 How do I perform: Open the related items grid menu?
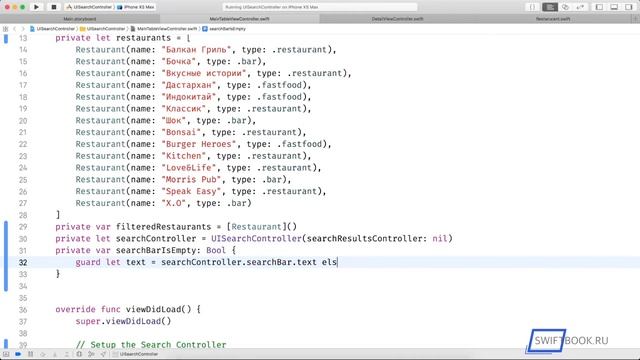pyautogui.click(x=5, y=29)
